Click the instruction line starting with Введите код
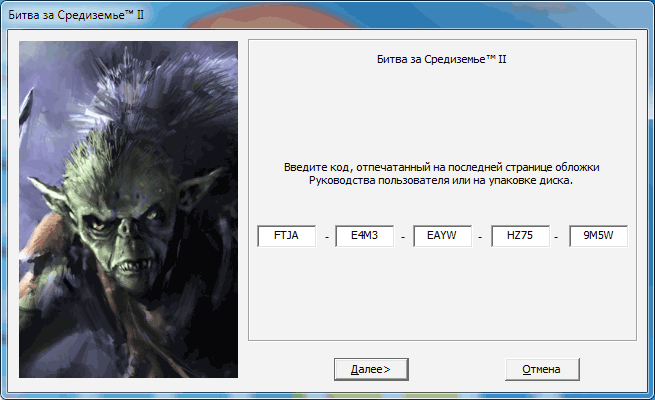This screenshot has width=655, height=400. pos(441,166)
